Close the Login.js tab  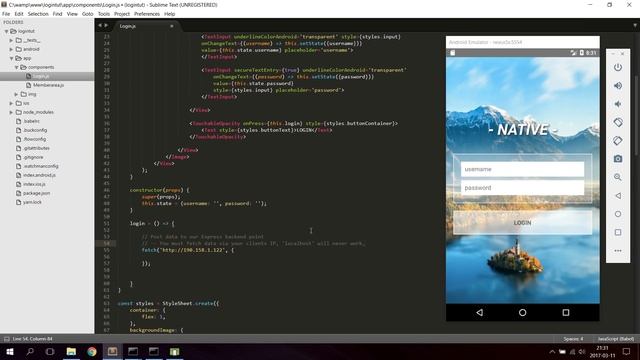pyautogui.click(x=172, y=26)
